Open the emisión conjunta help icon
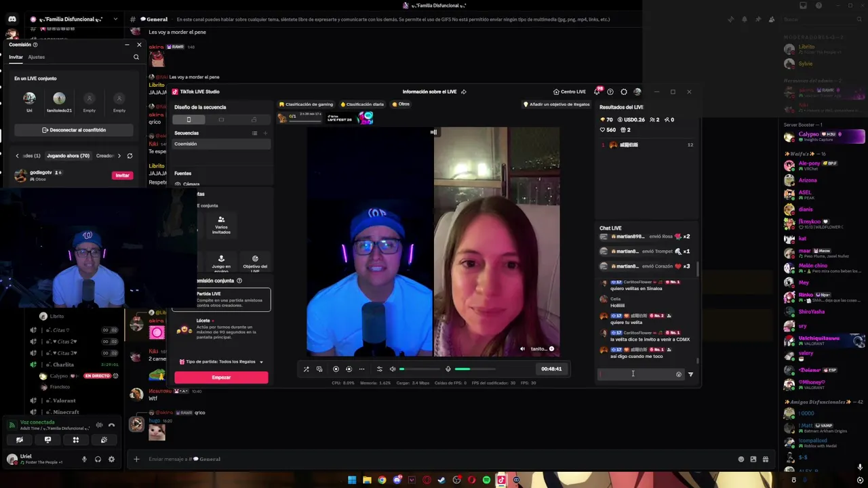Viewport: 868px width, 488px height. 239,281
